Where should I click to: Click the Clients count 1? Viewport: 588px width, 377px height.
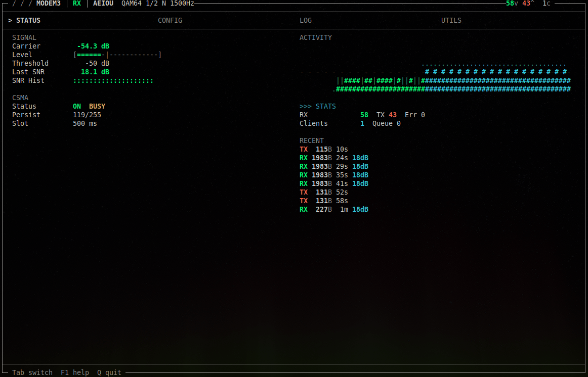tap(362, 123)
